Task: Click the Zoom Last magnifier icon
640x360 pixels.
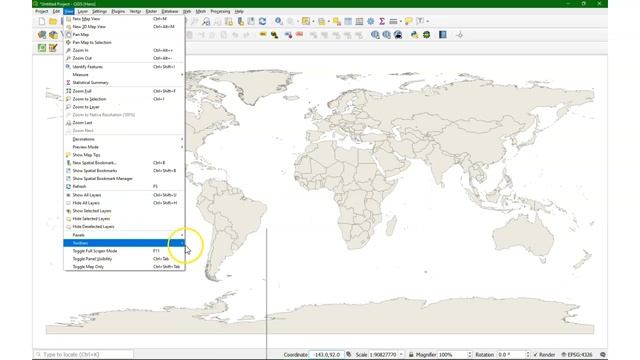Action: coord(206,21)
